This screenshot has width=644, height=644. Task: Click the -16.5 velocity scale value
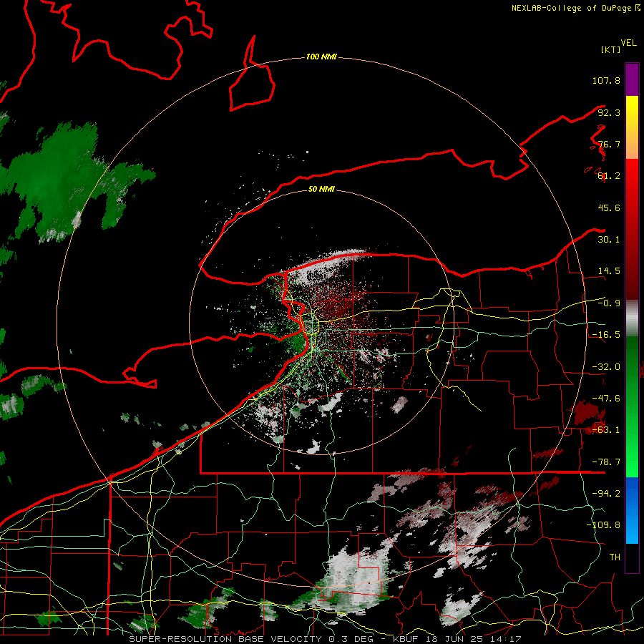(606, 335)
